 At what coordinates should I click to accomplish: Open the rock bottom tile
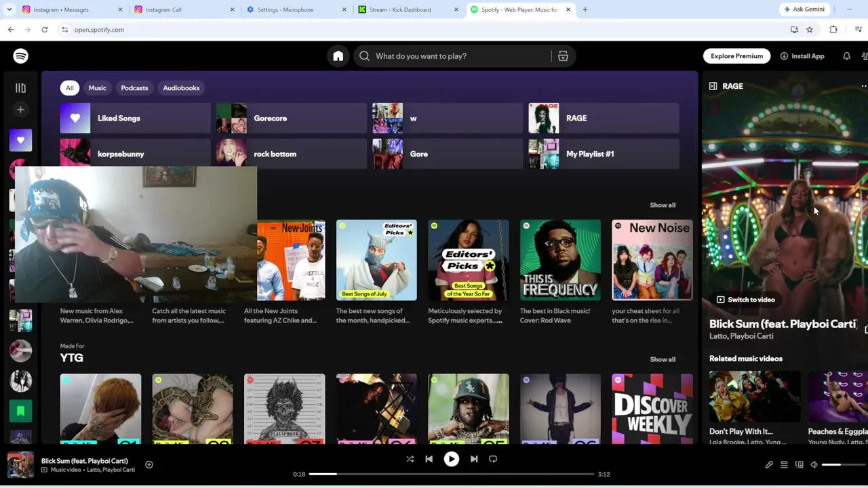pos(291,155)
